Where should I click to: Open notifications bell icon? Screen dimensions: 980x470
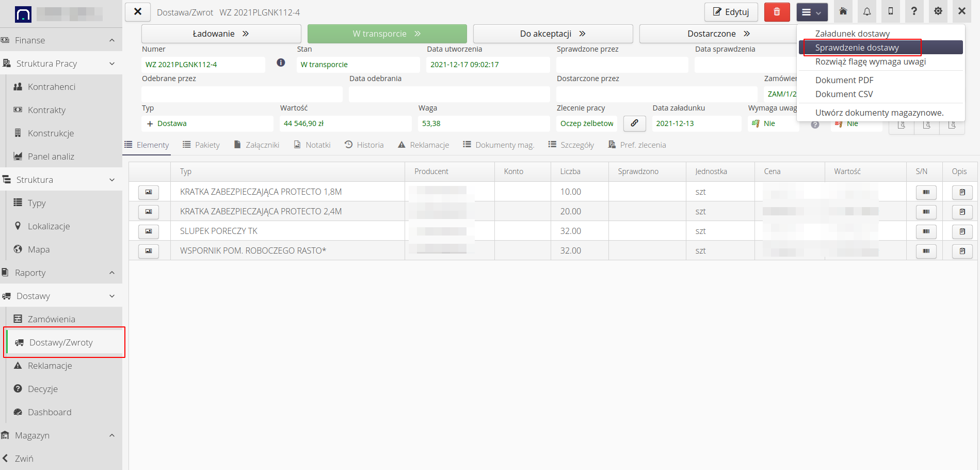(x=867, y=11)
